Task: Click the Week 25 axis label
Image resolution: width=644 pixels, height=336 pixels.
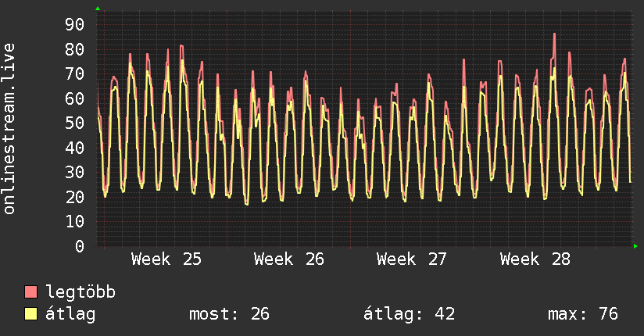Action: click(x=166, y=259)
